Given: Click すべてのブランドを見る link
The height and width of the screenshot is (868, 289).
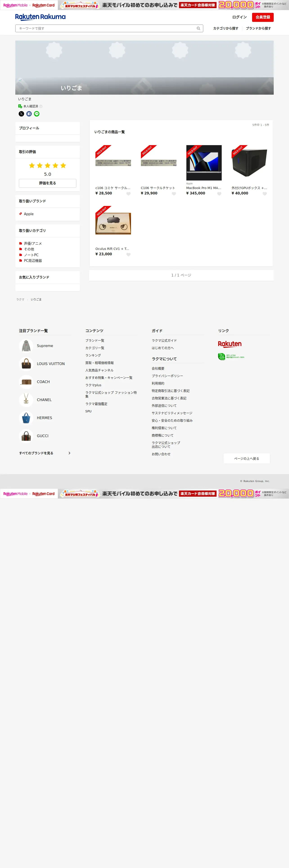Looking at the screenshot, I should point(36,453).
